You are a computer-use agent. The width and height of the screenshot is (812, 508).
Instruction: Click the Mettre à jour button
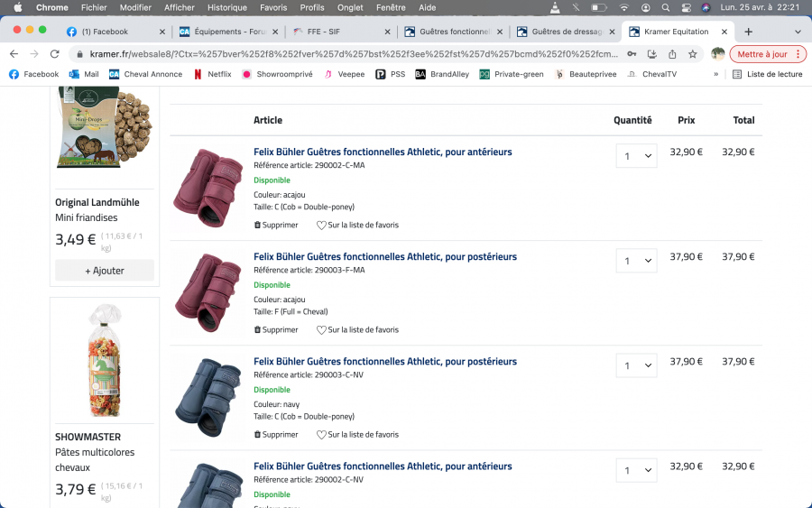pyautogui.click(x=767, y=54)
